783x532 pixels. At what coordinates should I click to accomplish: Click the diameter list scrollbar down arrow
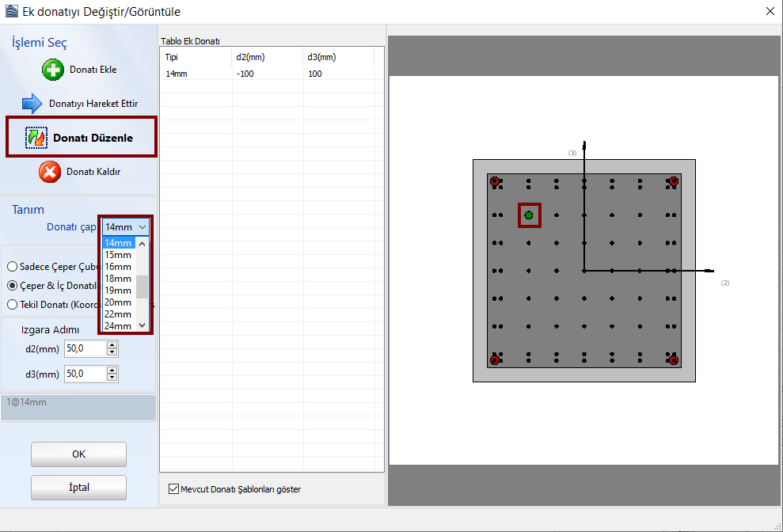click(143, 325)
